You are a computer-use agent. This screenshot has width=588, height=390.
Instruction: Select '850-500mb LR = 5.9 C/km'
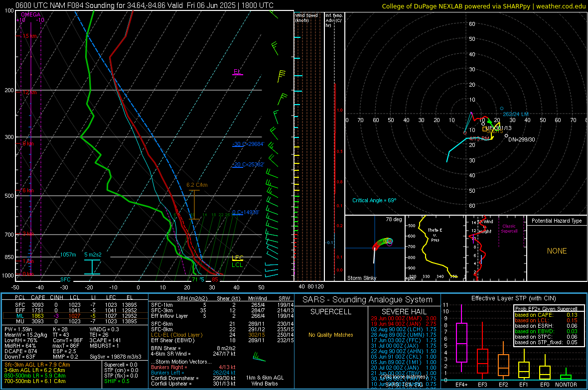coord(35,376)
